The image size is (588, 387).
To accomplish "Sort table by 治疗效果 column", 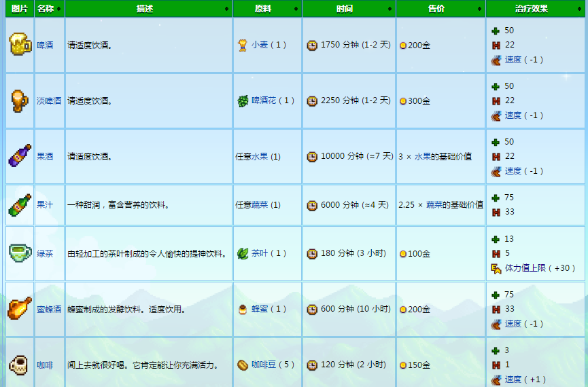I will point(536,9).
